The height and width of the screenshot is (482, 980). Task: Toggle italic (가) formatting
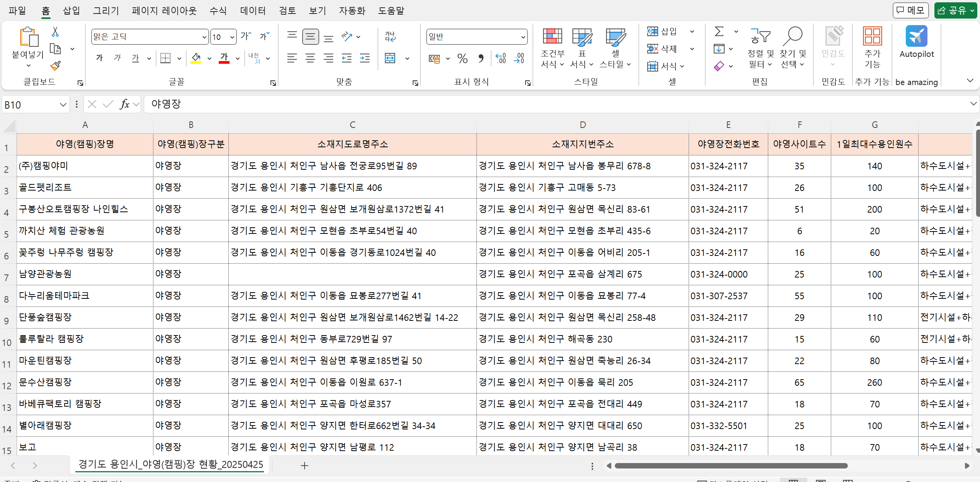(x=117, y=58)
